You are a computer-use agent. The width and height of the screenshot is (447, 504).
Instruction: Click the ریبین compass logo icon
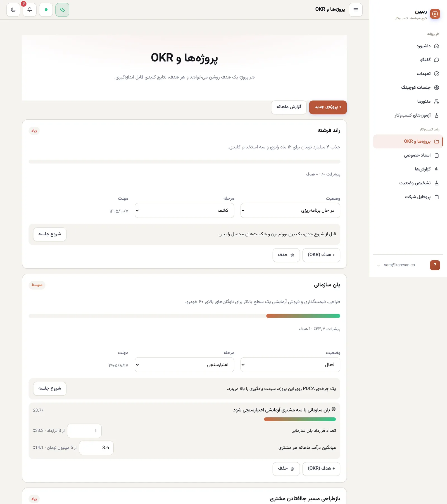click(435, 14)
